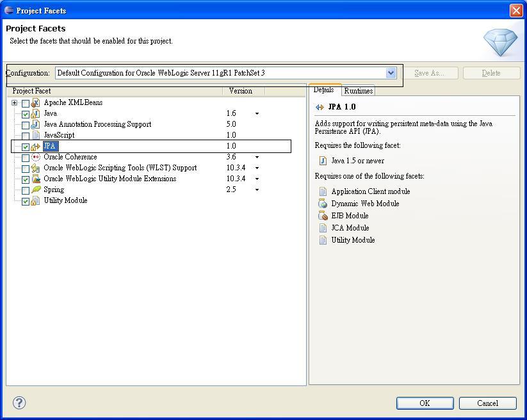This screenshot has width=527, height=420.
Task: Click the JPA facet icon in list
Action: tap(36, 147)
